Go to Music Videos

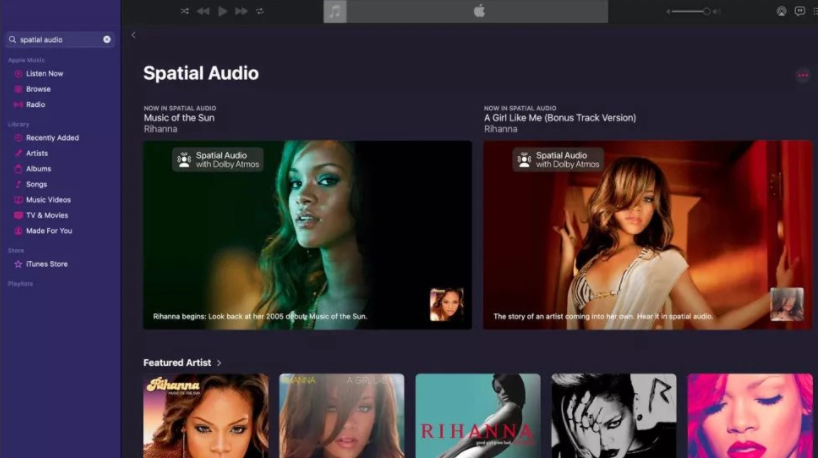[x=48, y=200]
